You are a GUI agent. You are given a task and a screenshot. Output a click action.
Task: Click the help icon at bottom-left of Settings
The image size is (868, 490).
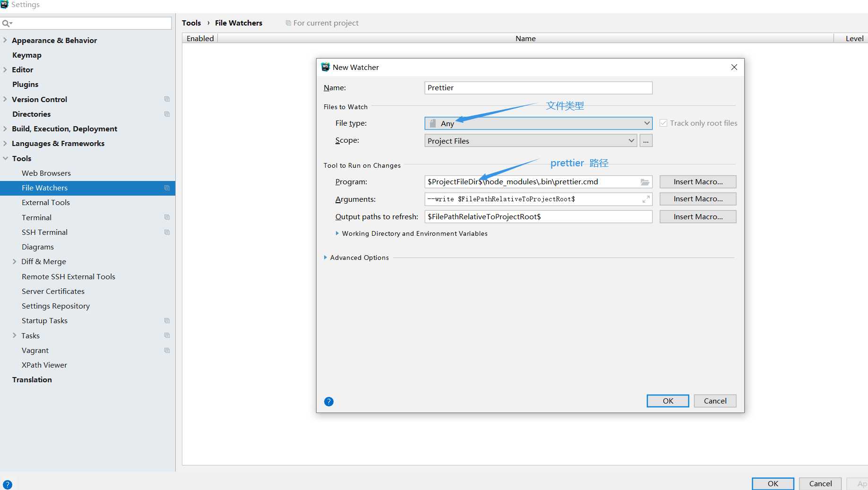pyautogui.click(x=8, y=484)
